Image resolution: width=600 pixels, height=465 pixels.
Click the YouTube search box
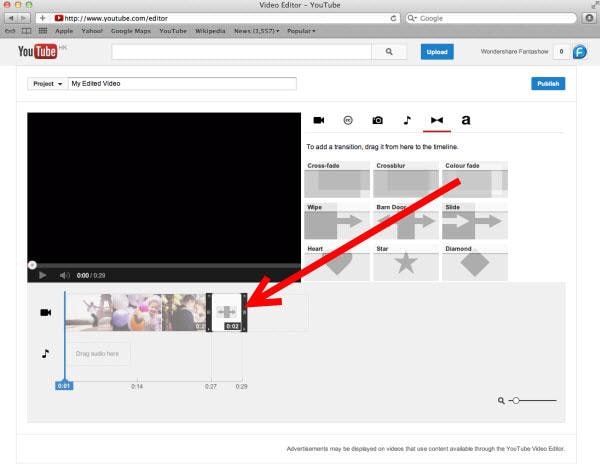(x=241, y=52)
